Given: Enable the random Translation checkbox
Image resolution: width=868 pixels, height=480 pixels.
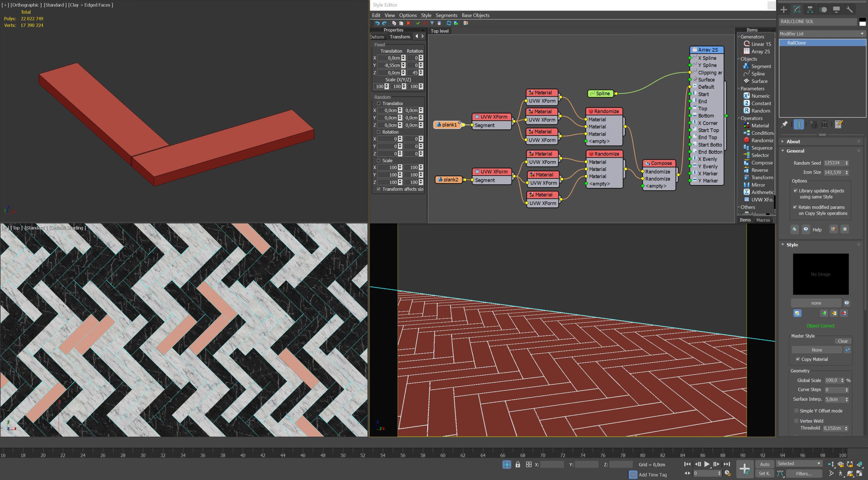Looking at the screenshot, I should tap(379, 103).
